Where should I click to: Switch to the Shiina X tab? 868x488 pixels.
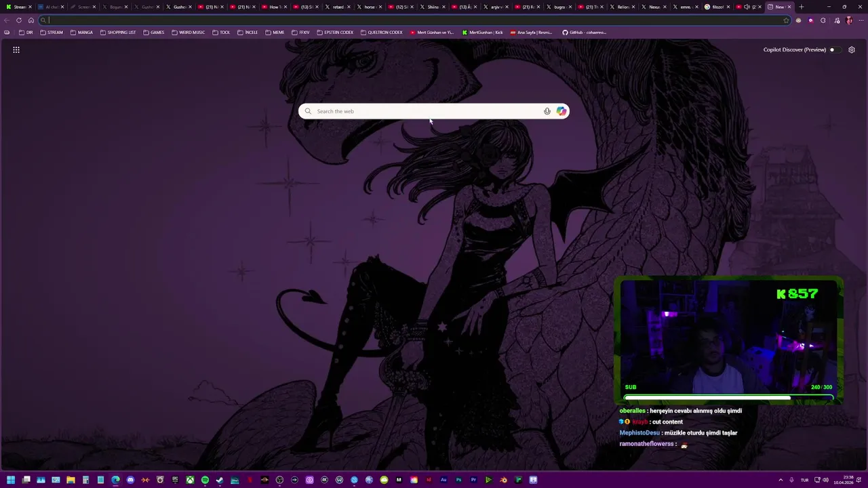pos(431,7)
